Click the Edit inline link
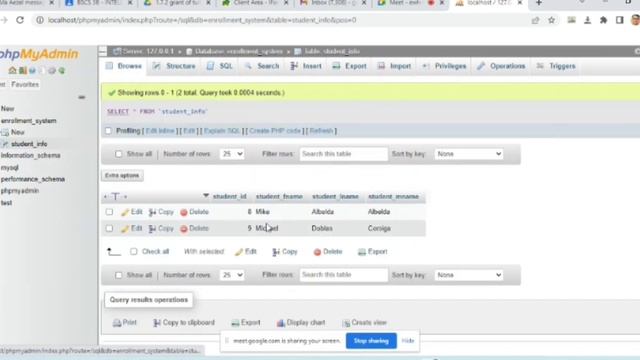Image resolution: width=640 pixels, height=360 pixels. 160,131
